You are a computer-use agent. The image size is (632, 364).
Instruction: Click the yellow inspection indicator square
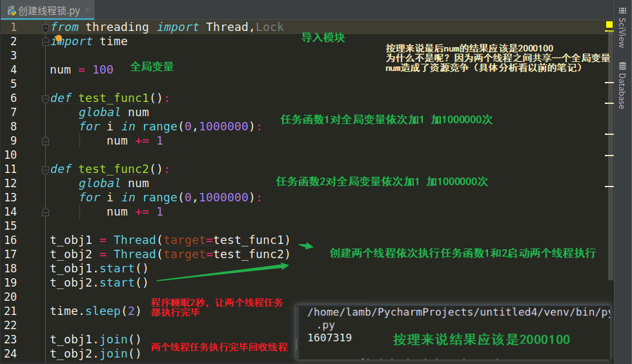(x=609, y=25)
